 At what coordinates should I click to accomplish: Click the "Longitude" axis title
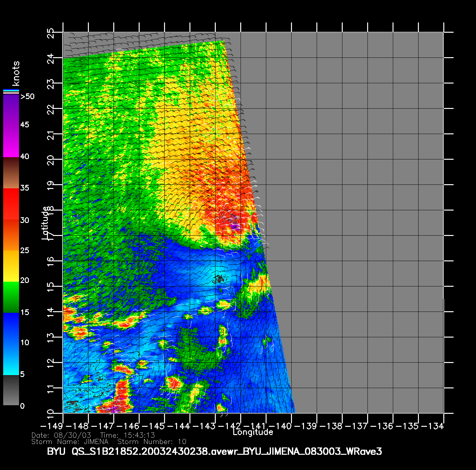click(x=253, y=432)
